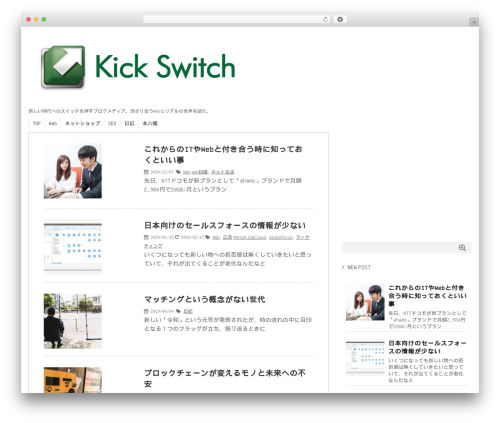
Task: Open the 日記 navigation item
Action: pos(129,123)
